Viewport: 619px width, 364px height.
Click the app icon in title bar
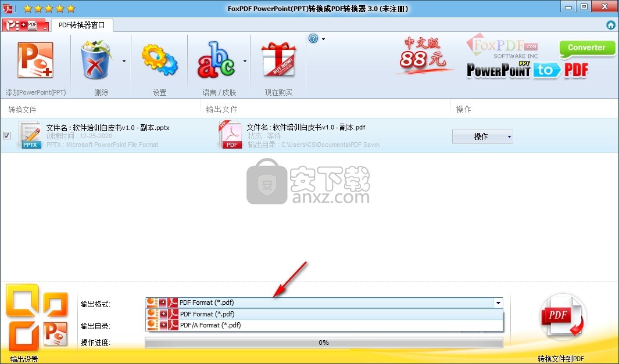[x=8, y=8]
